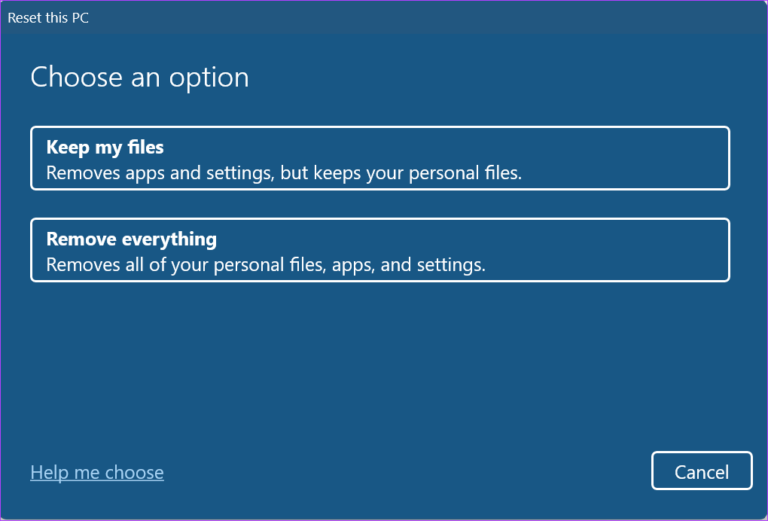Click the Choose an option heading
768x521 pixels.
tap(140, 78)
